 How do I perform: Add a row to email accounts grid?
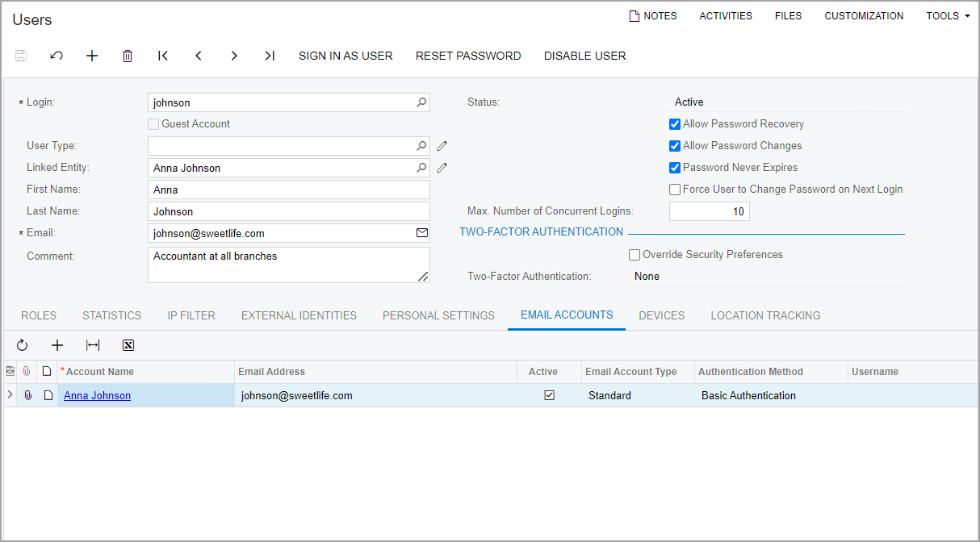pyautogui.click(x=57, y=345)
